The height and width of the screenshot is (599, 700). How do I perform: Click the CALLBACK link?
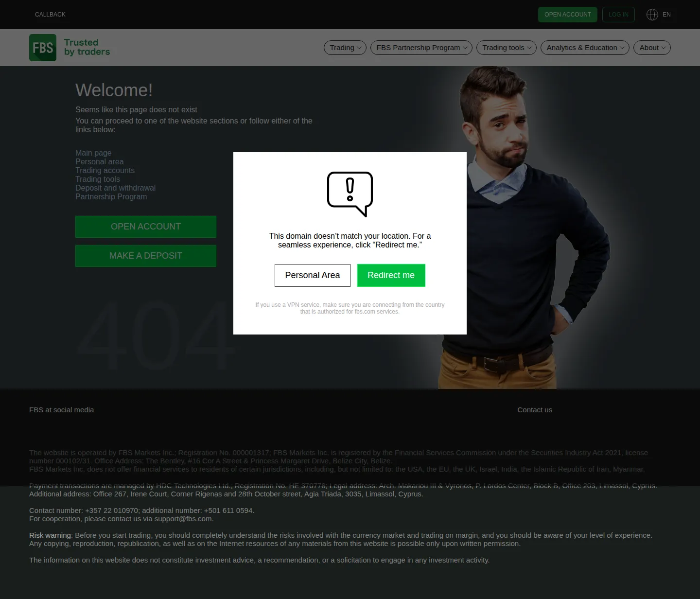(50, 15)
